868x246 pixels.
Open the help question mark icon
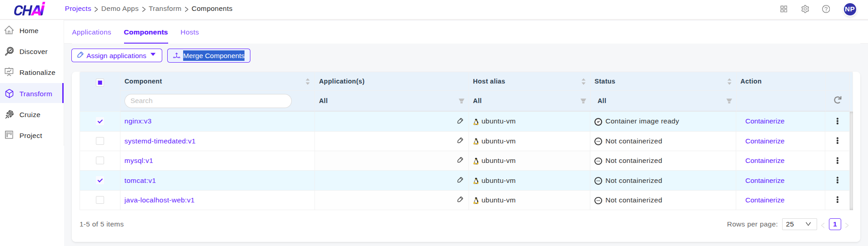coord(826,9)
